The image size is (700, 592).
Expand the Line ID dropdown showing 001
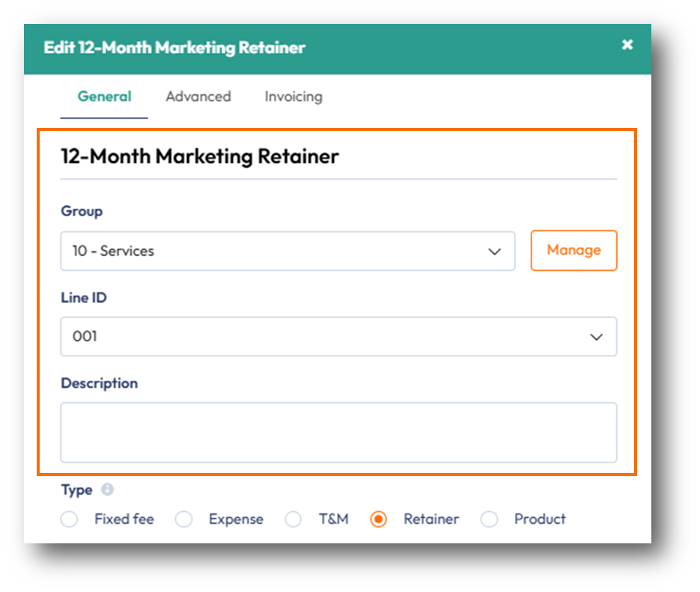338,337
